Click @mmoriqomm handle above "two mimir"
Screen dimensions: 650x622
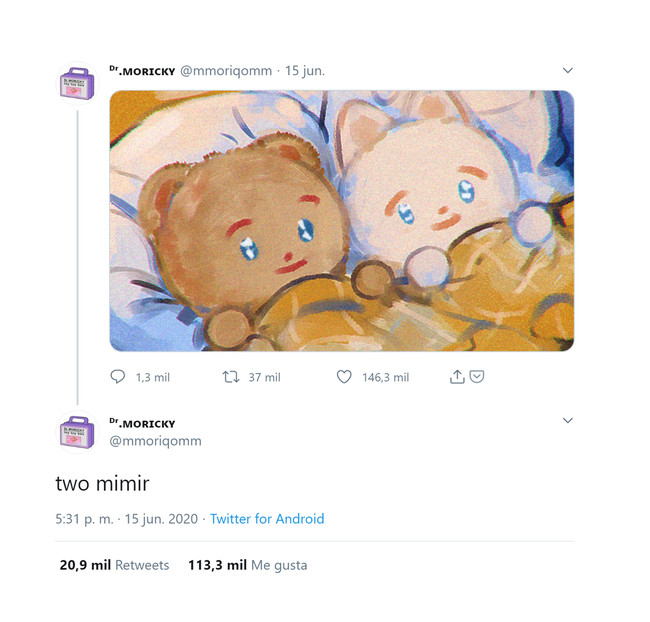(x=155, y=441)
